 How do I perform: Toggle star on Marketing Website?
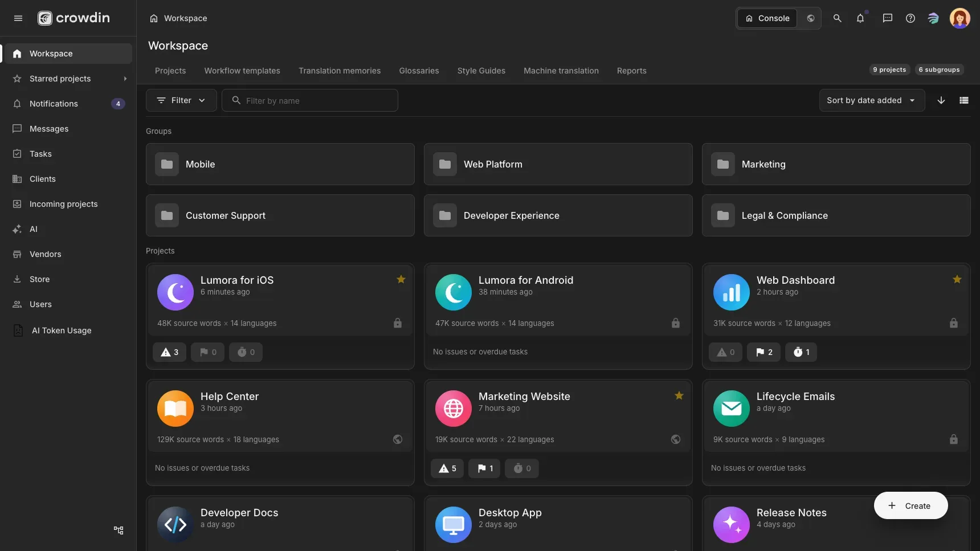click(679, 395)
